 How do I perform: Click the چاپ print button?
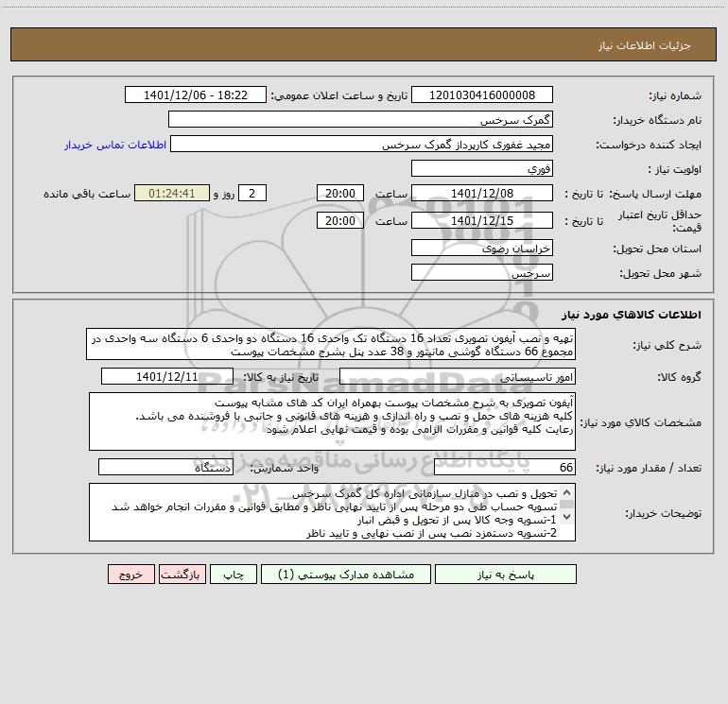pos(234,575)
